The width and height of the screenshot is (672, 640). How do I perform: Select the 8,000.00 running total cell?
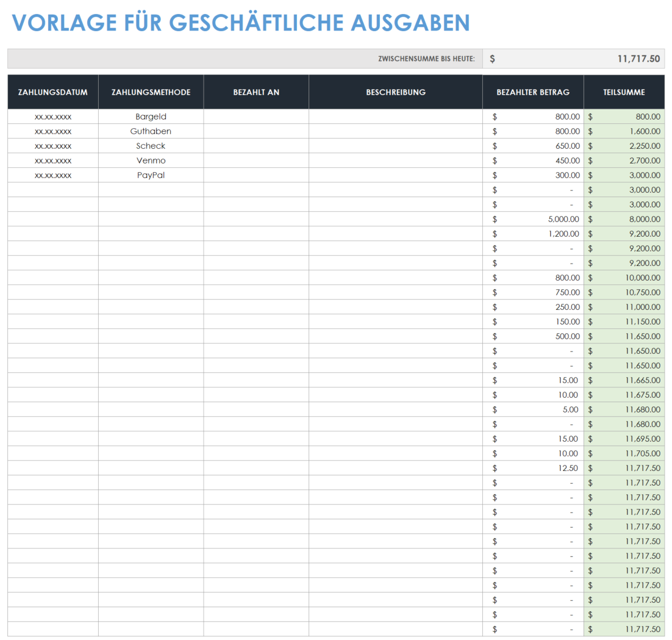624,219
